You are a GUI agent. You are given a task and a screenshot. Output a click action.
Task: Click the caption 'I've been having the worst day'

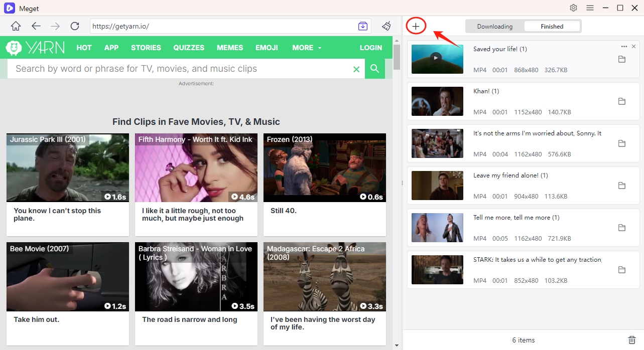[323, 323]
